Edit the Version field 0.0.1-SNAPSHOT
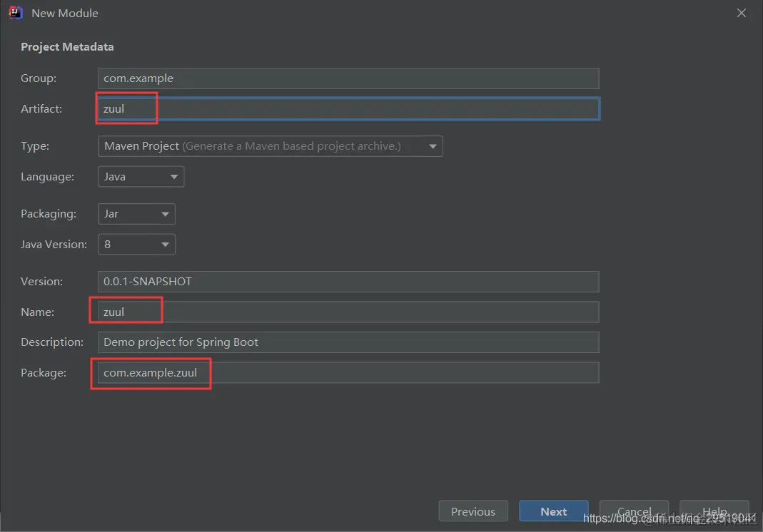763x532 pixels. [x=348, y=282]
